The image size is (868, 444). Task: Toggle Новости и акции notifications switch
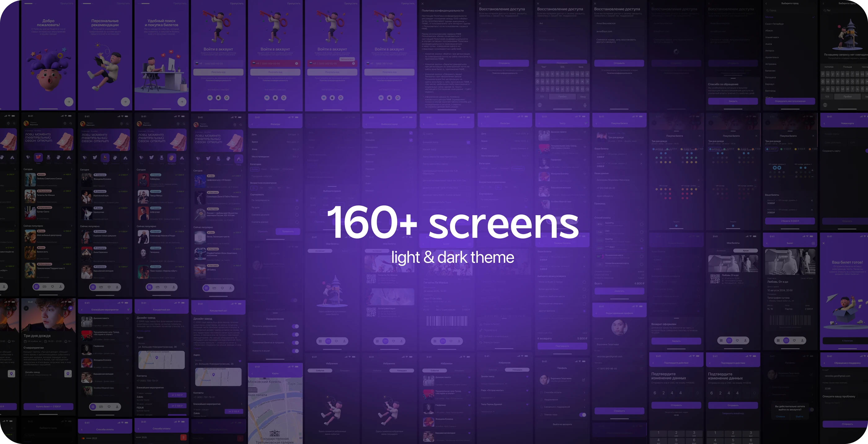(x=295, y=351)
